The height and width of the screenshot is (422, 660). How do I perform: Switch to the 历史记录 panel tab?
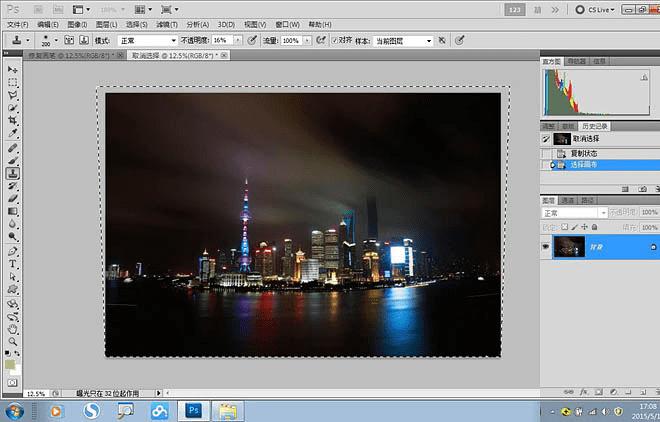pyautogui.click(x=594, y=126)
